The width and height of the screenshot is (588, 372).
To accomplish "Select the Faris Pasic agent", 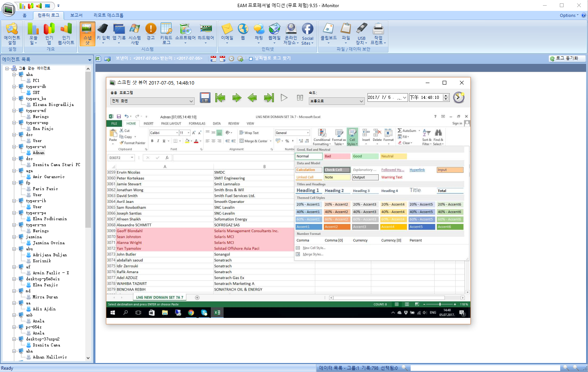I will [45, 189].
